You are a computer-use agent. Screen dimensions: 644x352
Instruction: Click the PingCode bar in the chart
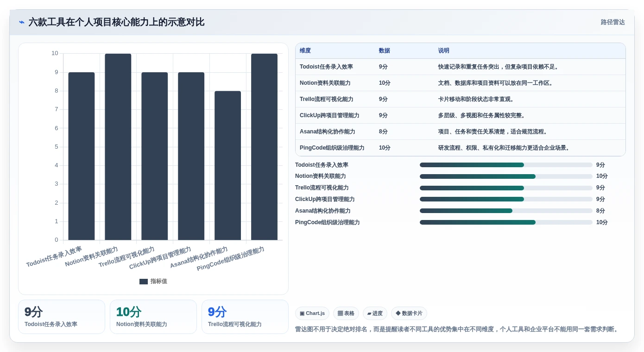click(x=265, y=147)
